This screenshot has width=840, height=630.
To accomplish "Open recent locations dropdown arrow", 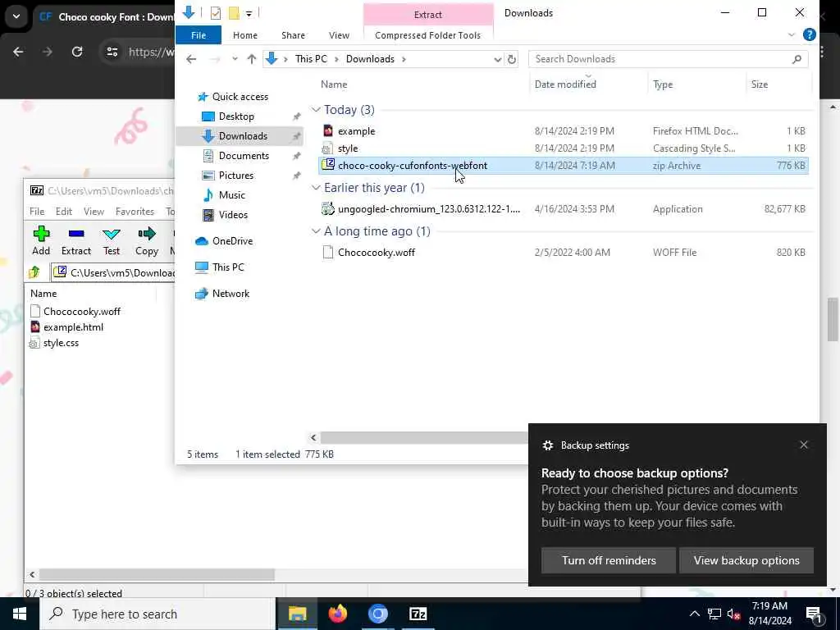I will tap(235, 59).
